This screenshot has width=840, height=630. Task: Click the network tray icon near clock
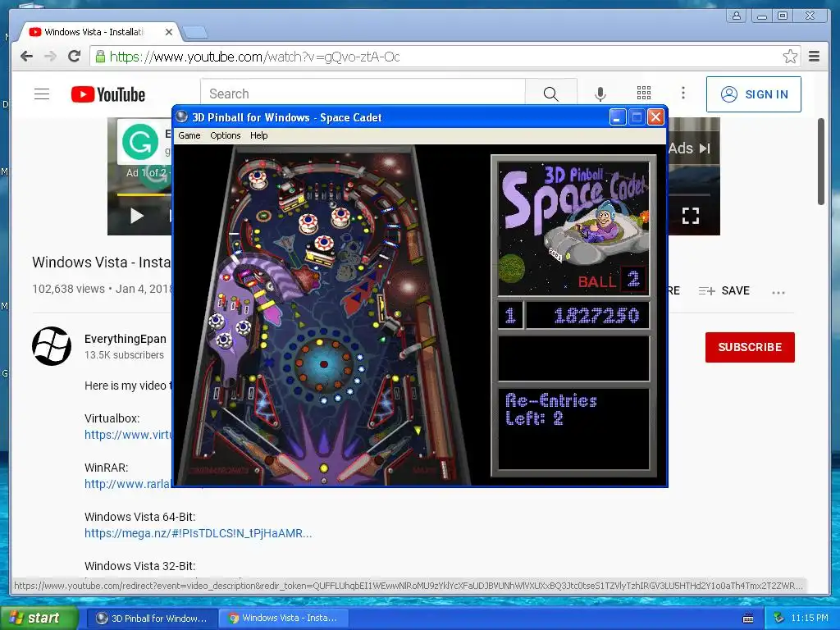click(779, 618)
